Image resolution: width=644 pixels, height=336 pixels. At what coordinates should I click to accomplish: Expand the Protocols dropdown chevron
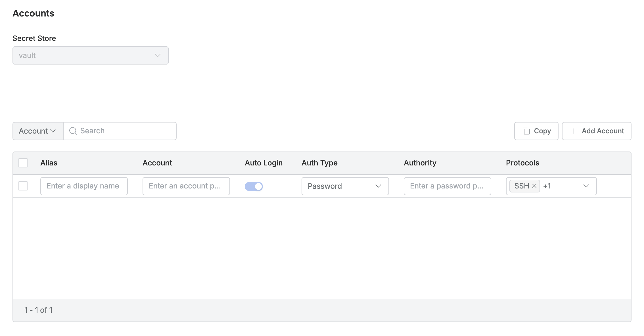(x=586, y=186)
